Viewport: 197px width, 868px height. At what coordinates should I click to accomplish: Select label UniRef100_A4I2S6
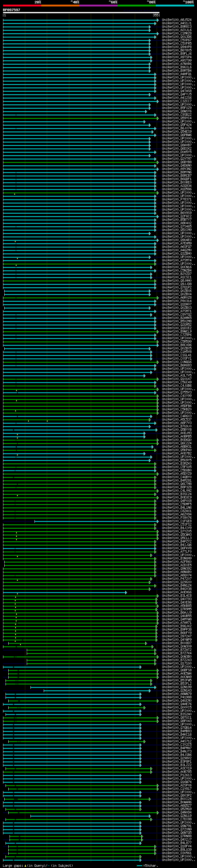[x=177, y=98]
